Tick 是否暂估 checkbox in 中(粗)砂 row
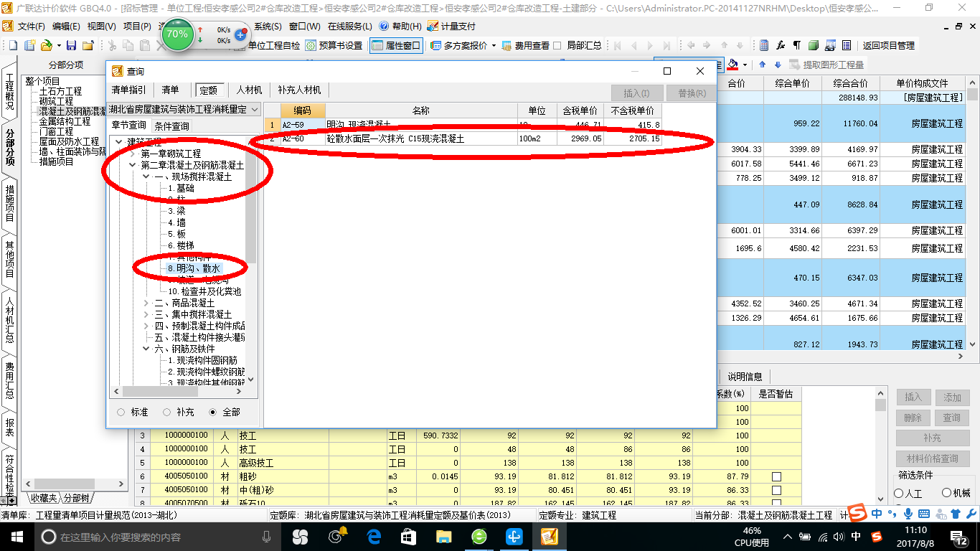The width and height of the screenshot is (980, 551). tap(776, 490)
